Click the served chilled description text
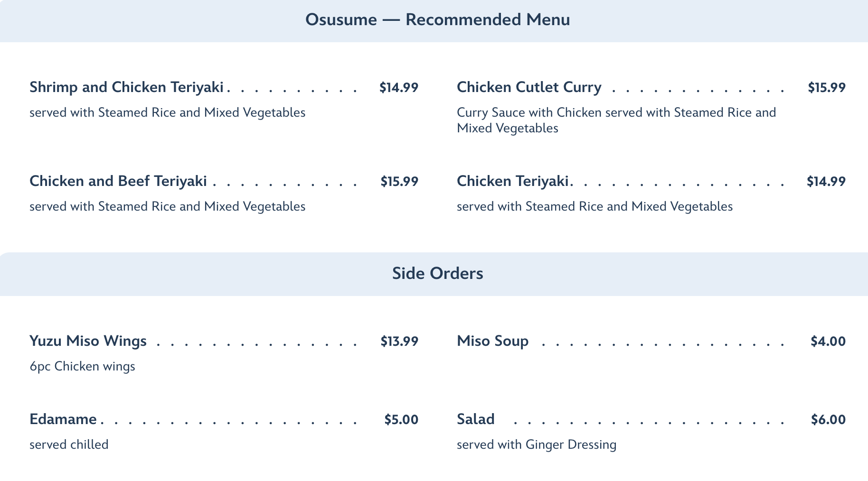 [69, 444]
